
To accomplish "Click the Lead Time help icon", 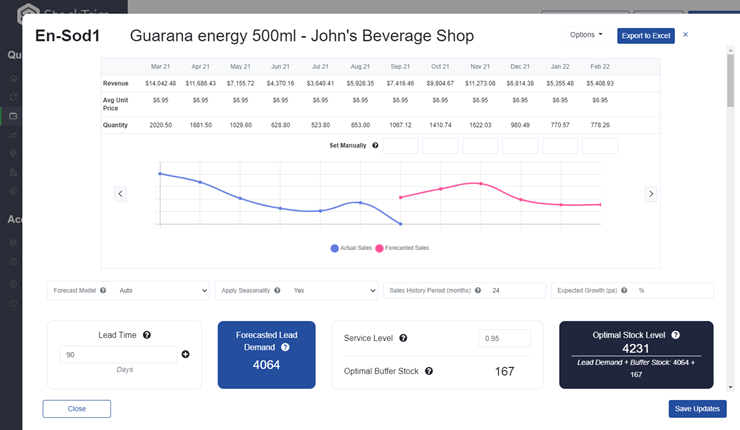I will (x=147, y=335).
